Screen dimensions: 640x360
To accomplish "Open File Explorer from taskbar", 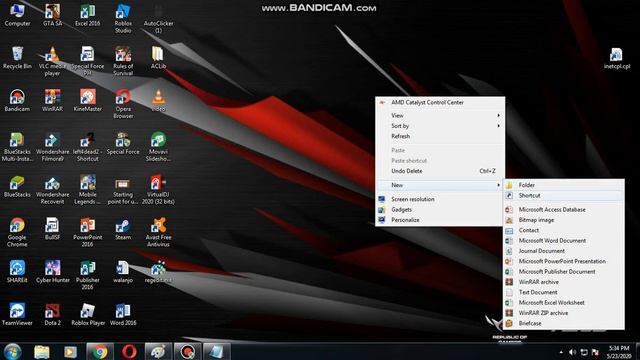I will (42, 351).
